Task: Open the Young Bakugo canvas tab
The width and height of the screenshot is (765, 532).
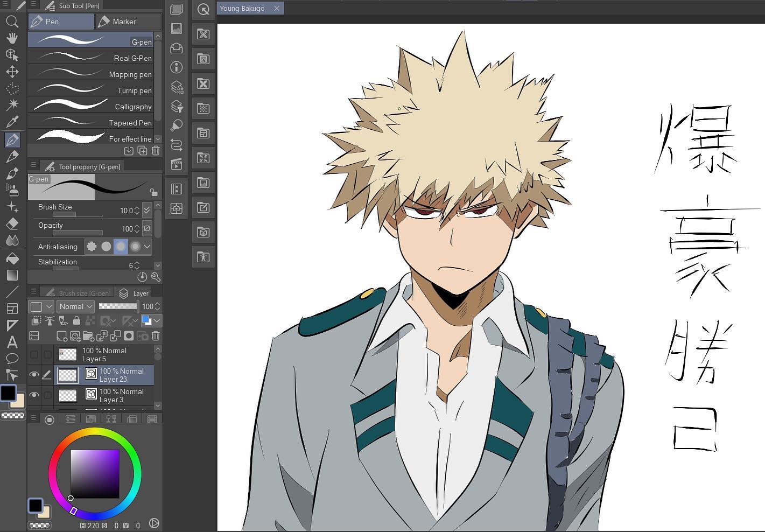Action: click(x=242, y=8)
